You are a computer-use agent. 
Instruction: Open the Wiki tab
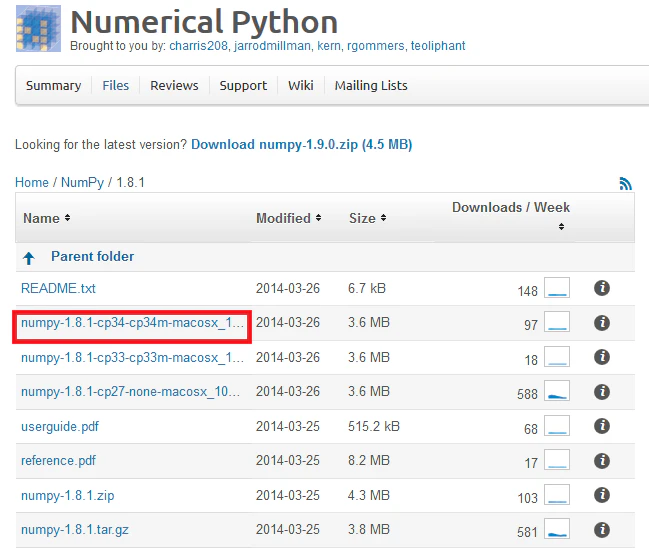click(301, 86)
